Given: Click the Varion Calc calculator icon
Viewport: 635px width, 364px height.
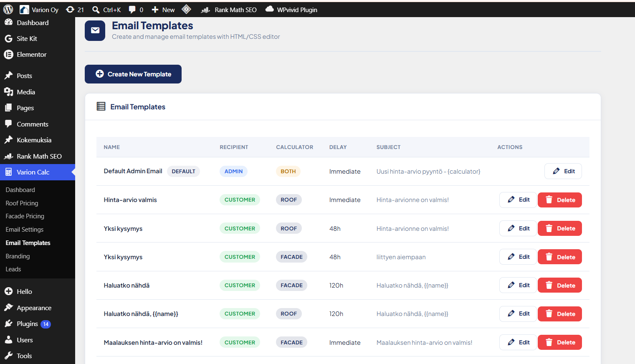Looking at the screenshot, I should [x=8, y=172].
